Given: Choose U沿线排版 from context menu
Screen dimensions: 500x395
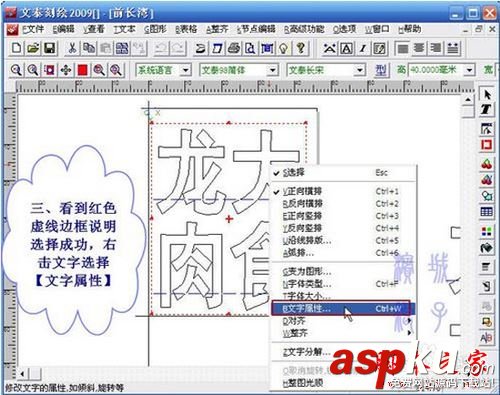Looking at the screenshot, I should pyautogui.click(x=343, y=240).
